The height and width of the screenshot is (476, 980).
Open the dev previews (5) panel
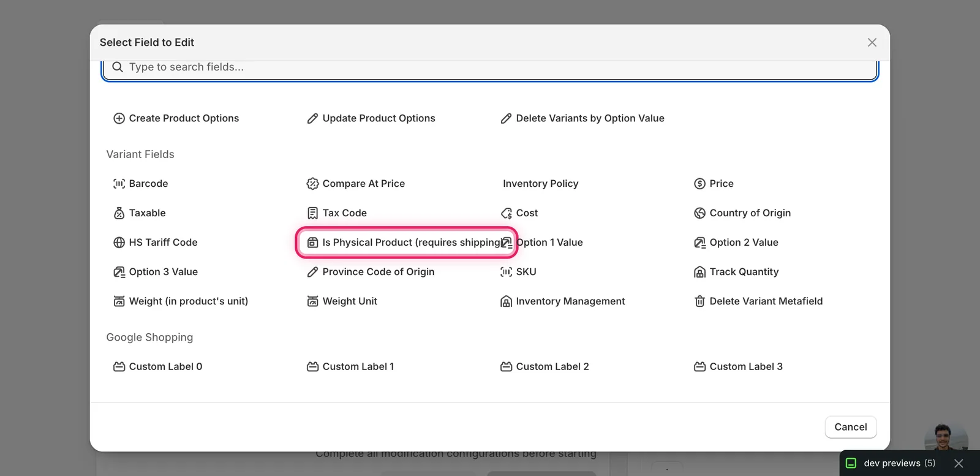891,463
